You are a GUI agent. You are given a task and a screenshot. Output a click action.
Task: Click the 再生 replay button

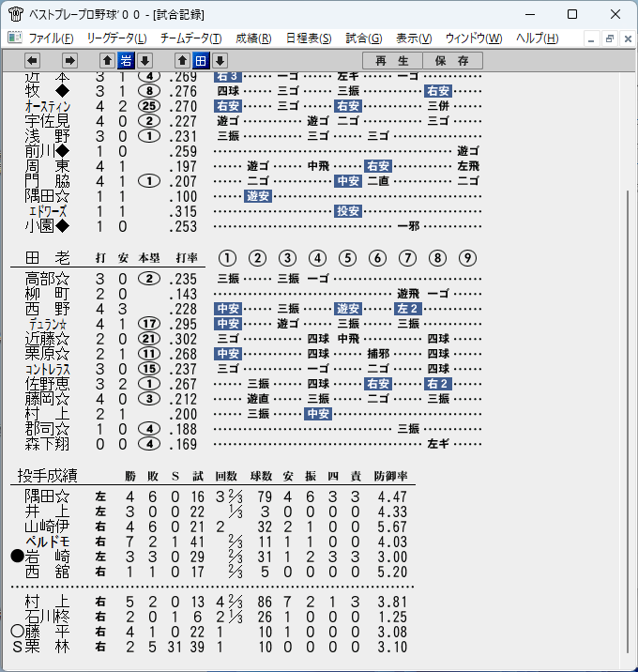point(392,60)
